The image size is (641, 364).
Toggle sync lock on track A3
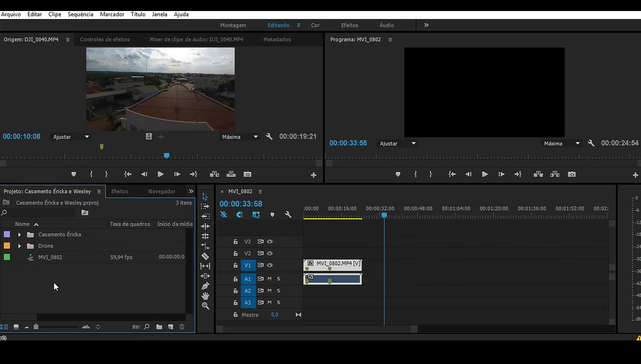(260, 302)
